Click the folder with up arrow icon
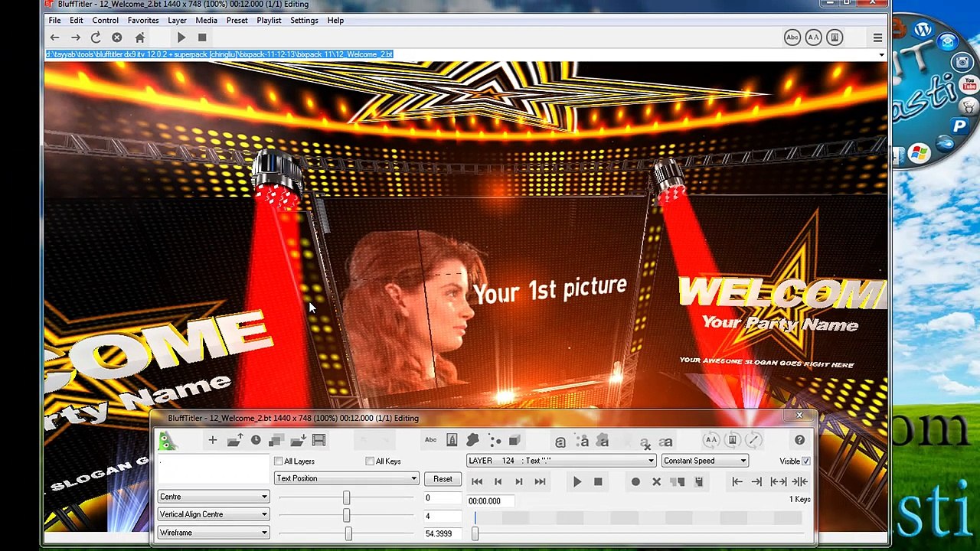This screenshot has width=980, height=551. pos(234,440)
